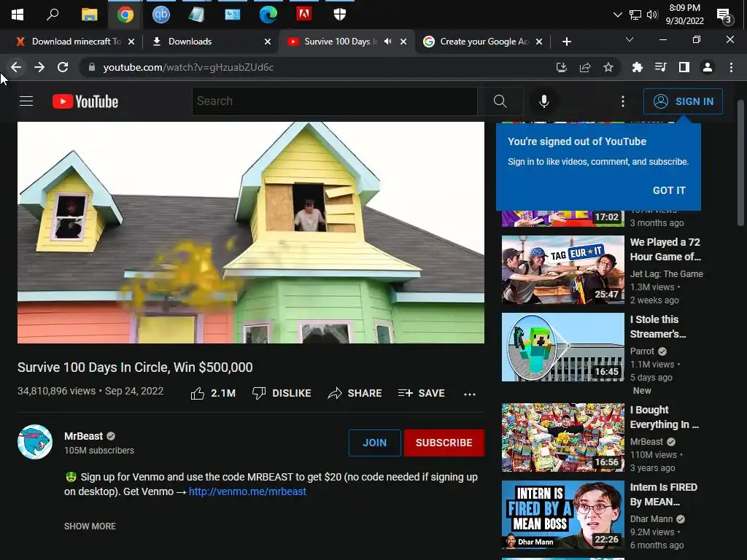Search with your voice microphone
This screenshot has height=560, width=747.
pyautogui.click(x=544, y=101)
